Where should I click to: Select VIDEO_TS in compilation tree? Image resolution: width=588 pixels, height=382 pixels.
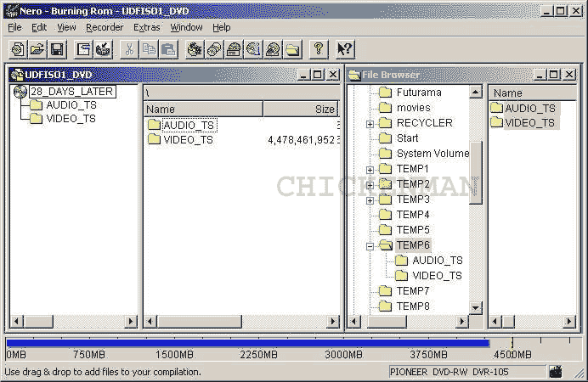coord(71,119)
